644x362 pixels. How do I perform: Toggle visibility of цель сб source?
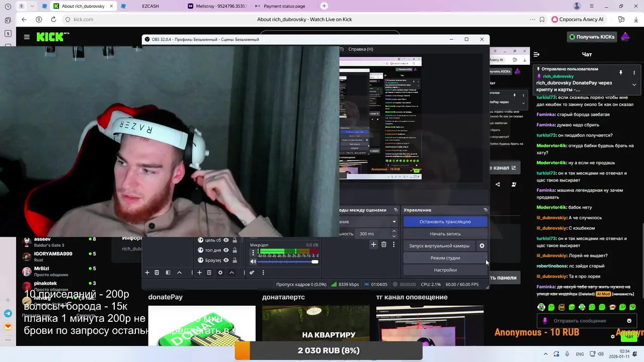pyautogui.click(x=226, y=240)
